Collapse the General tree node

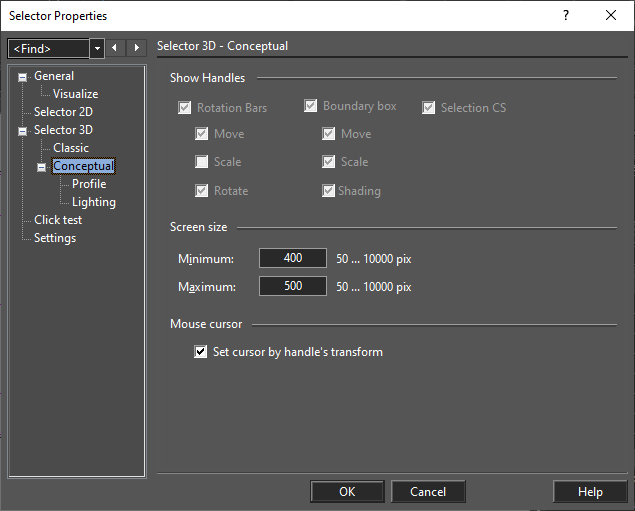pyautogui.click(x=23, y=77)
